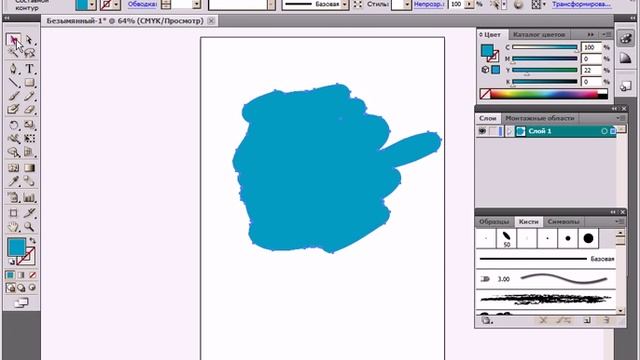Select the Rotate tool
This screenshot has width=640, height=360.
[x=13, y=124]
